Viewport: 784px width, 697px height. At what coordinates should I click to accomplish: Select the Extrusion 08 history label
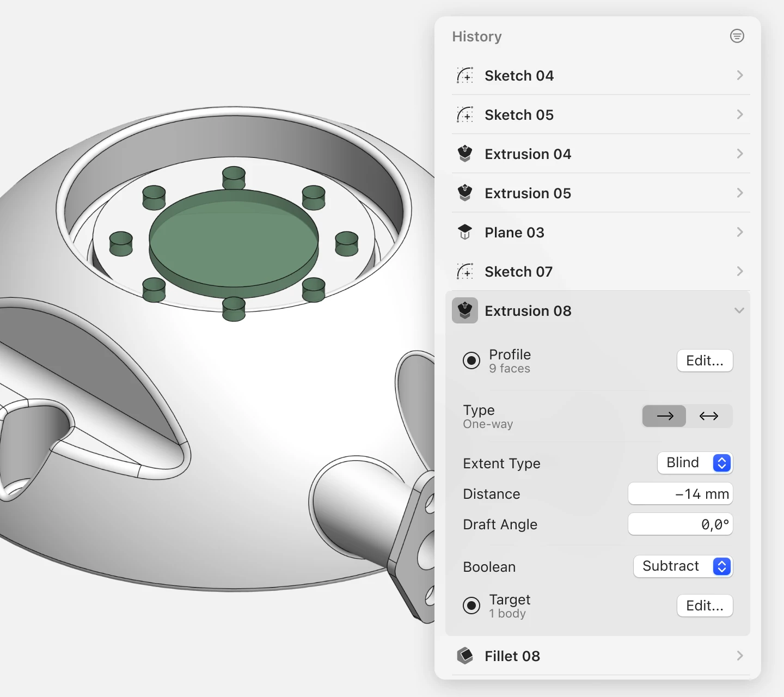tap(528, 311)
